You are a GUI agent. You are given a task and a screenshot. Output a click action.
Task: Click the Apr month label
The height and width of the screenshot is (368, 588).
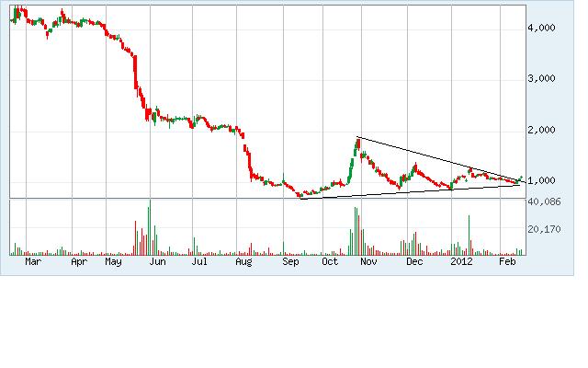[x=79, y=262]
